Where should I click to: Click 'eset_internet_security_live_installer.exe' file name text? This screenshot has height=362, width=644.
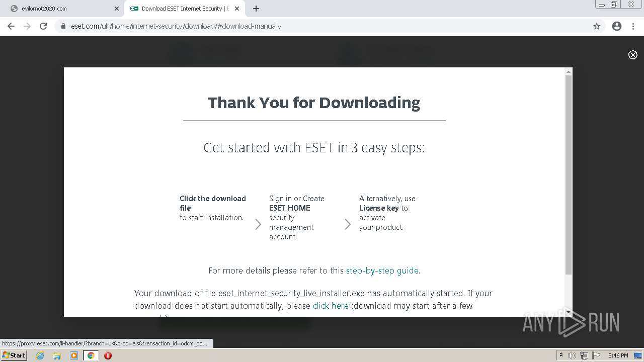pyautogui.click(x=291, y=293)
